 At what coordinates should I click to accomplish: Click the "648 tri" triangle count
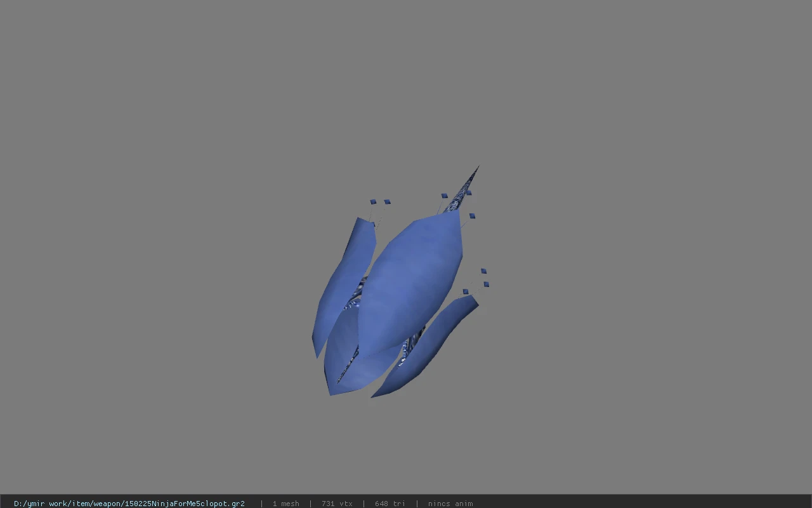[x=390, y=504]
